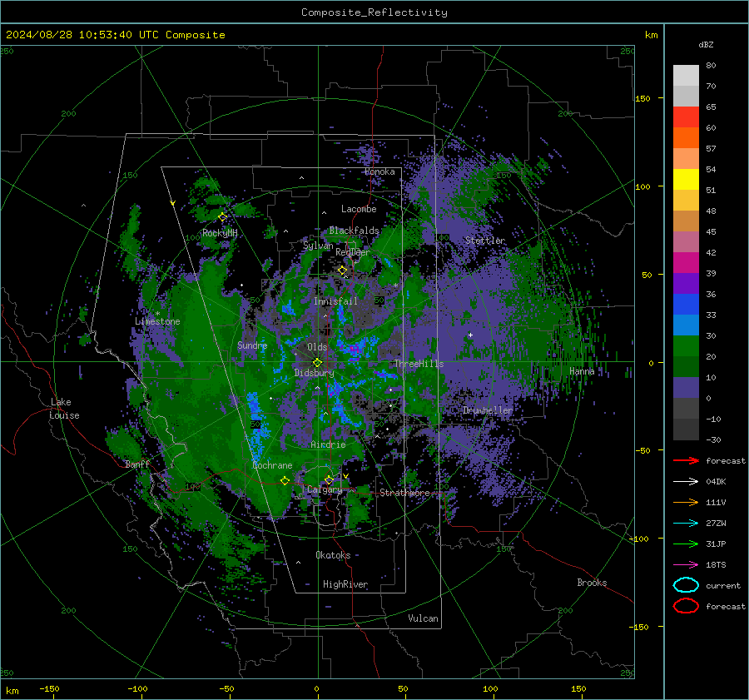Click the Innisfail town label
Screen dimensions: 749x700
335,301
